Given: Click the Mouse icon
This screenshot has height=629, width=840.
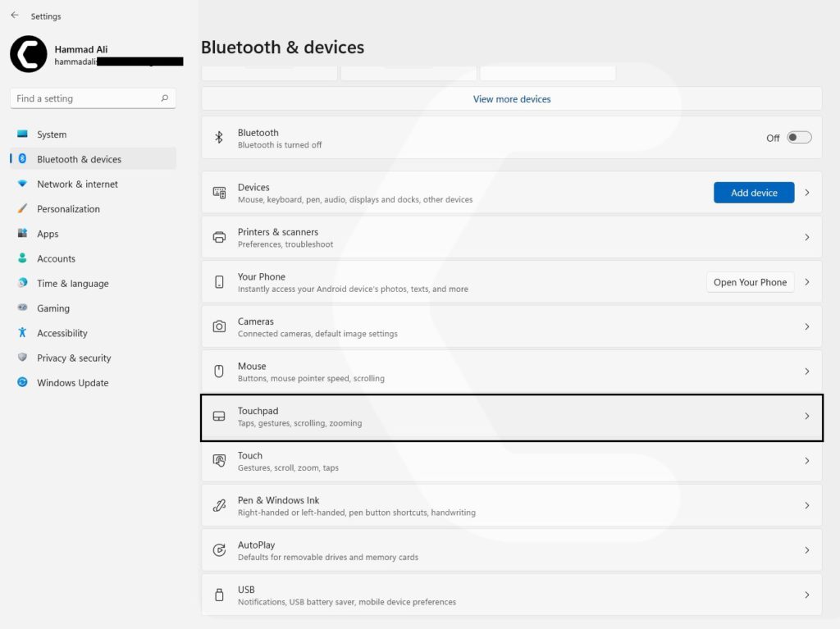Looking at the screenshot, I should (x=218, y=371).
